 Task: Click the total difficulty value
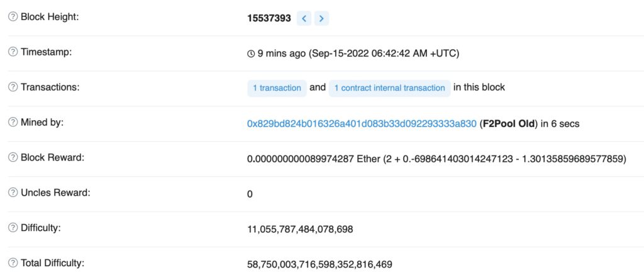pyautogui.click(x=319, y=264)
